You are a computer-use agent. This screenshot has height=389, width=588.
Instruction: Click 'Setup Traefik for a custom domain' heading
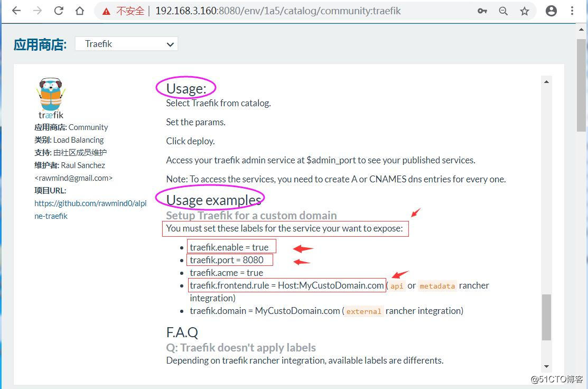[251, 215]
